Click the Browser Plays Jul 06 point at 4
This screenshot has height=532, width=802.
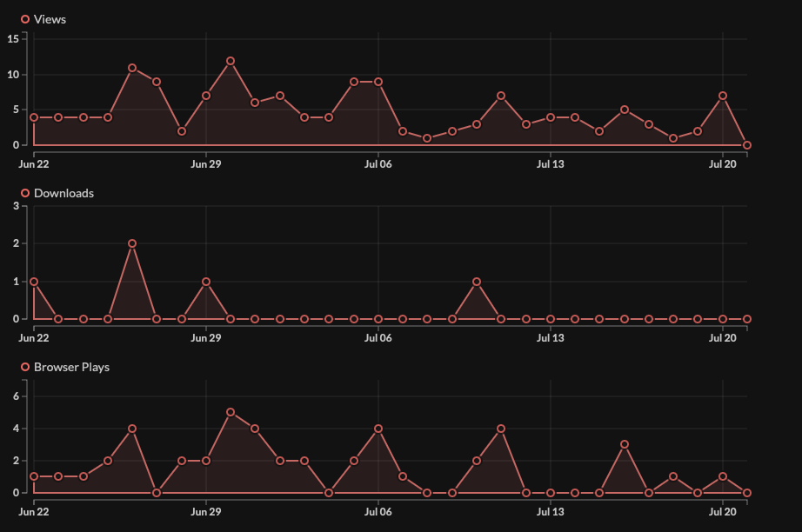[378, 429]
